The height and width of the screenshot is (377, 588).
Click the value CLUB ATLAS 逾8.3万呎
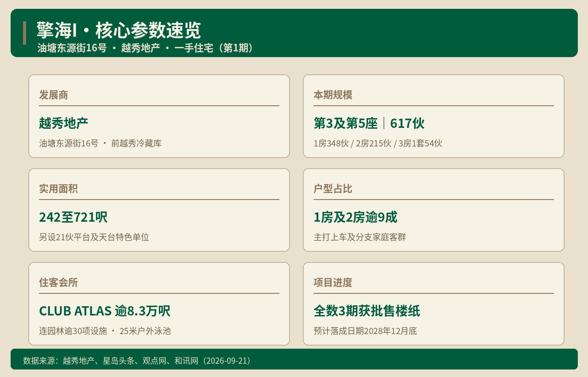(x=104, y=311)
